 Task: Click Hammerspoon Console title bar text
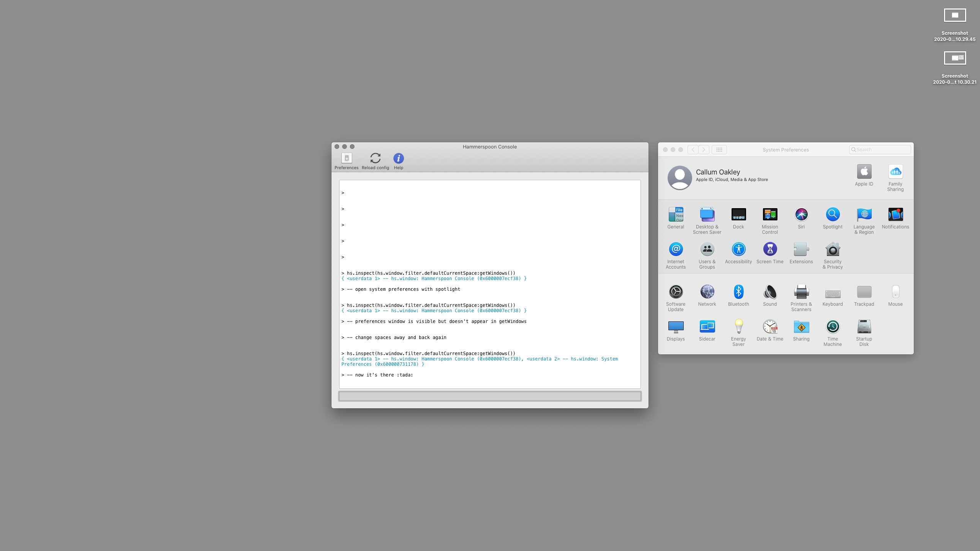(x=490, y=147)
